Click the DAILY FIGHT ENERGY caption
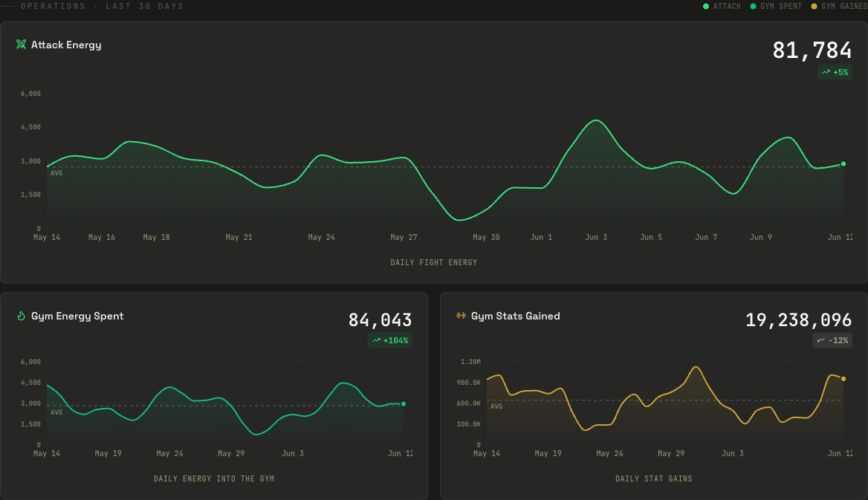Screen dimensions: 868x500 pyautogui.click(x=433, y=262)
